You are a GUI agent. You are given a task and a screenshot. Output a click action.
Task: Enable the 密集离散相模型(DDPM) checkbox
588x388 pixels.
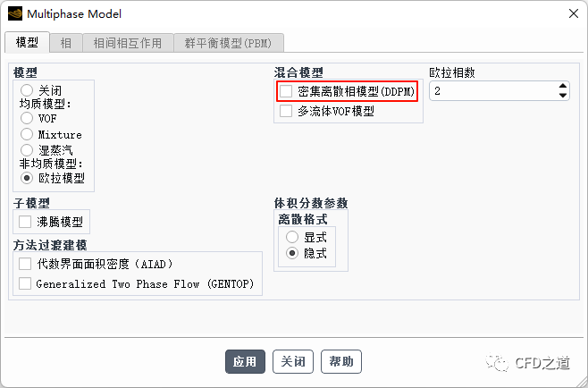[286, 91]
